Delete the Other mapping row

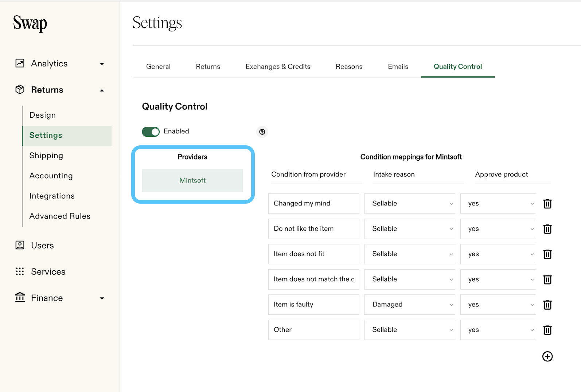coord(547,330)
